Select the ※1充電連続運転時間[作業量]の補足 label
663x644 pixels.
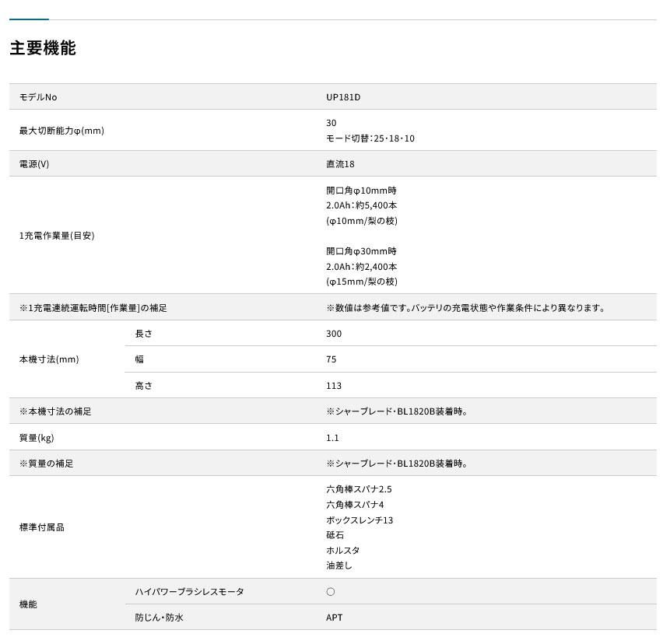click(93, 308)
